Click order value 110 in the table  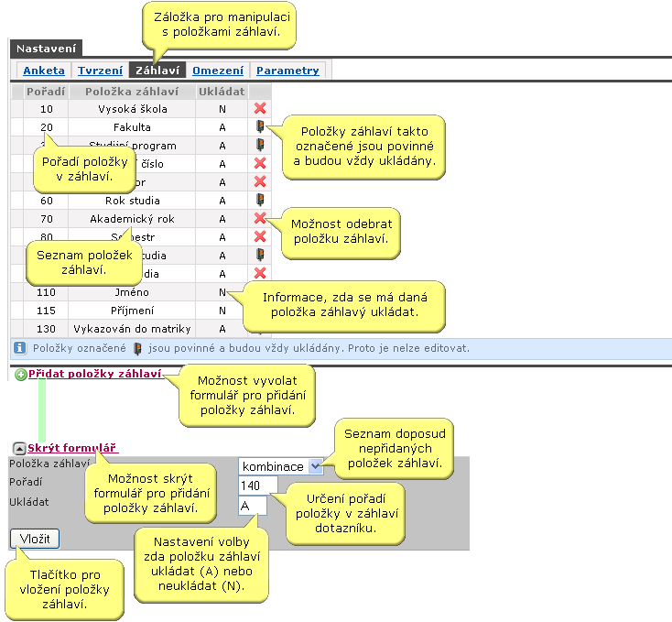coord(46,292)
